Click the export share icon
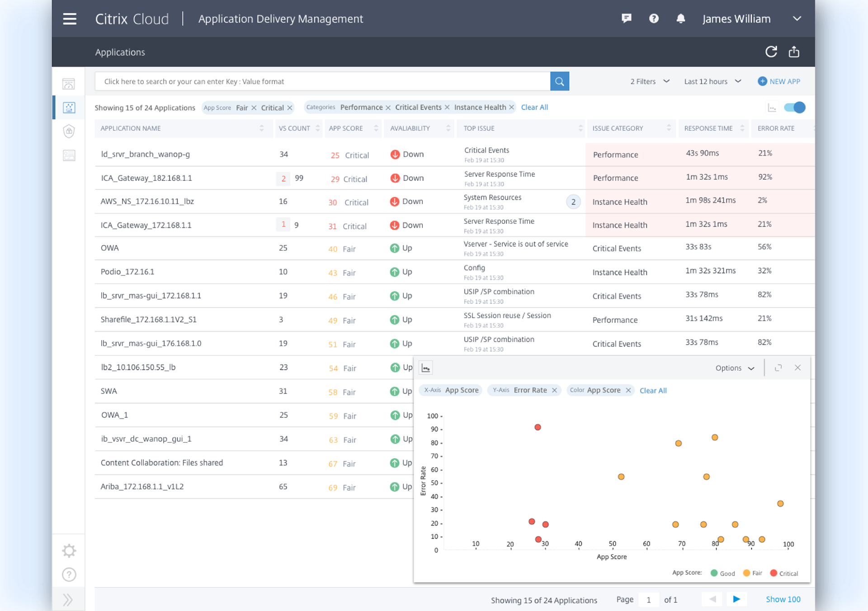The height and width of the screenshot is (611, 868). [x=794, y=52]
